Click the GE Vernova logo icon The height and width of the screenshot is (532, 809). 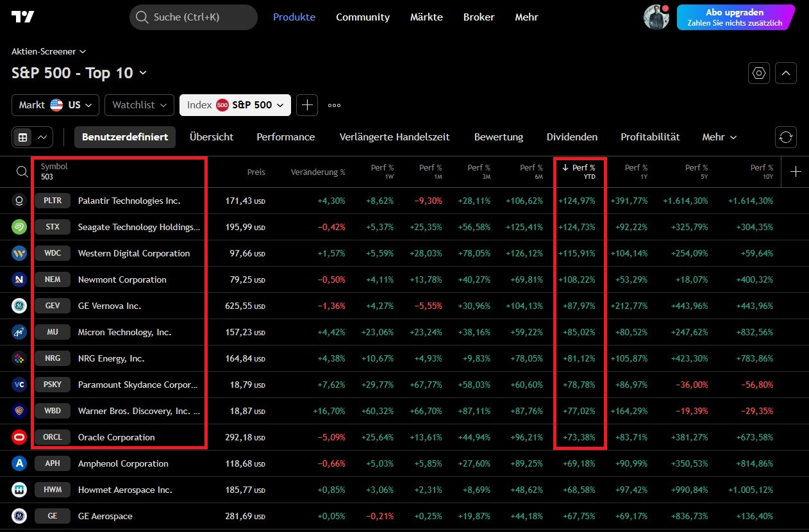pos(19,306)
